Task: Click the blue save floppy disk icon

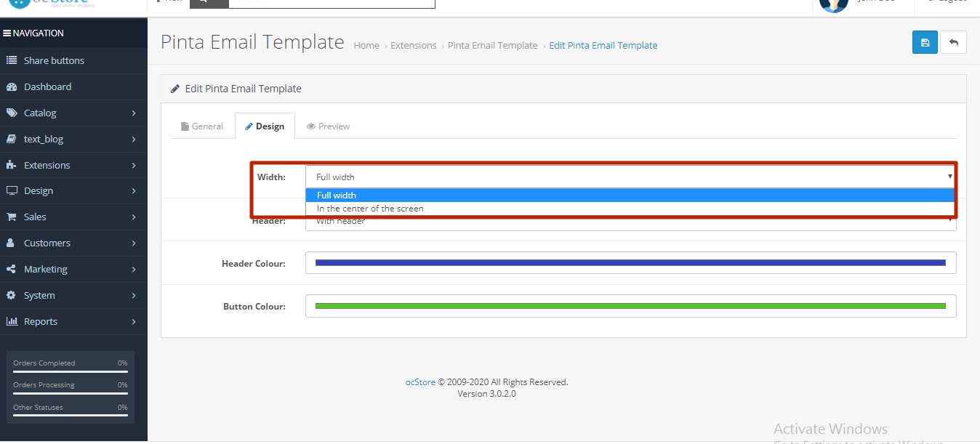Action: [x=925, y=42]
